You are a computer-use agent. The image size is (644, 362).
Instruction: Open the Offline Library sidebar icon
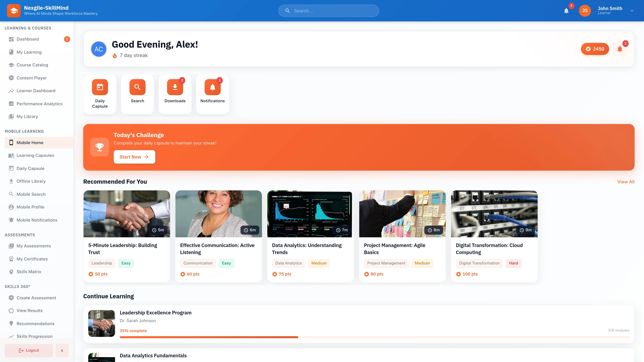pyautogui.click(x=11, y=181)
